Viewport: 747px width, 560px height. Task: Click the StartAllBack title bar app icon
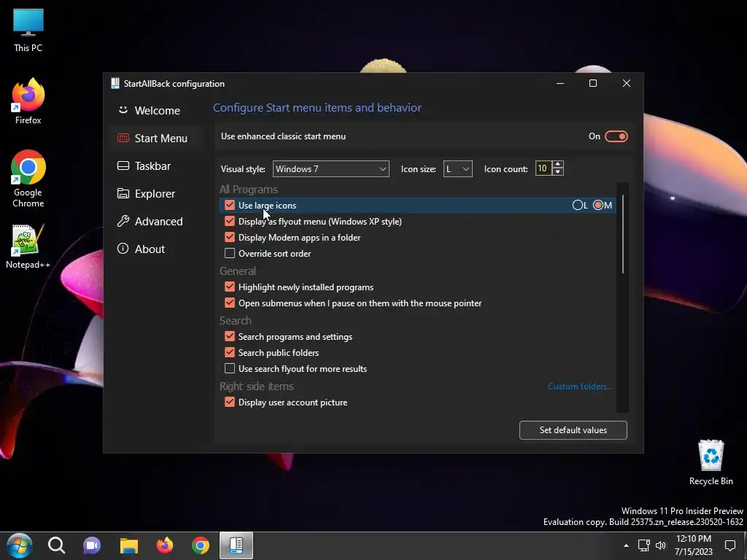[115, 83]
